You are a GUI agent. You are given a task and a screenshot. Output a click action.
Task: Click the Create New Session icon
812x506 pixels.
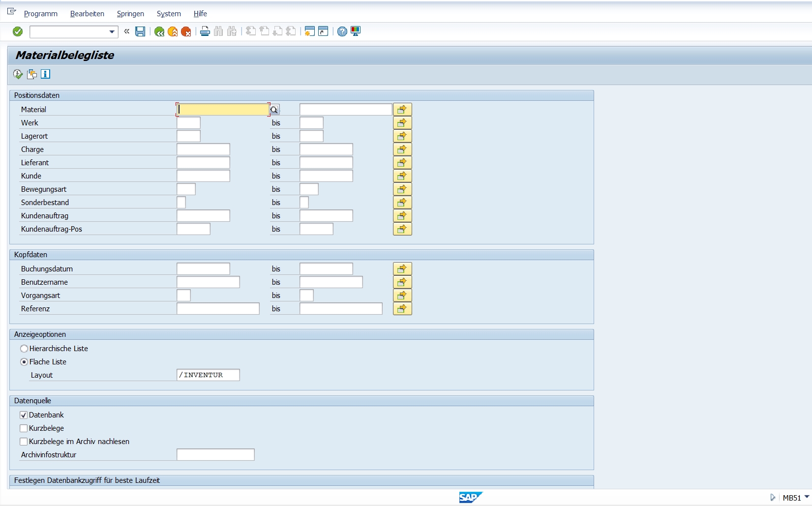[x=309, y=31]
